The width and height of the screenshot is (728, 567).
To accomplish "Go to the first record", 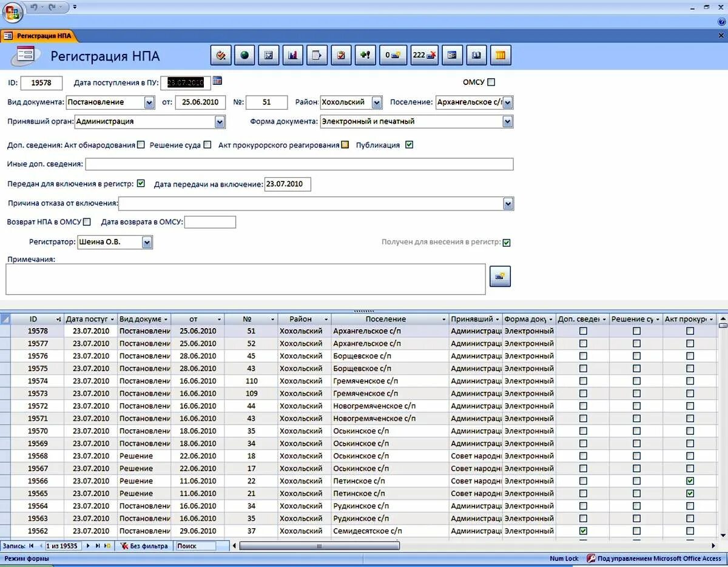I will point(32,546).
